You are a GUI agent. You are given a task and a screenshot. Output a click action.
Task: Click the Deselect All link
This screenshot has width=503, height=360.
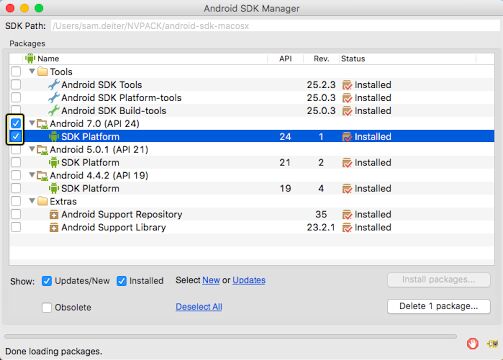pyautogui.click(x=199, y=307)
